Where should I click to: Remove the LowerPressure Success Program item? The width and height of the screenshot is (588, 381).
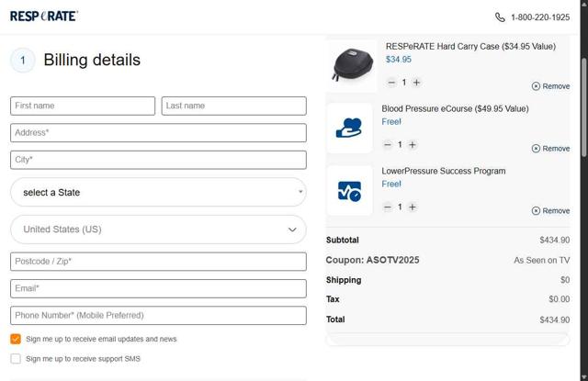pyautogui.click(x=550, y=210)
